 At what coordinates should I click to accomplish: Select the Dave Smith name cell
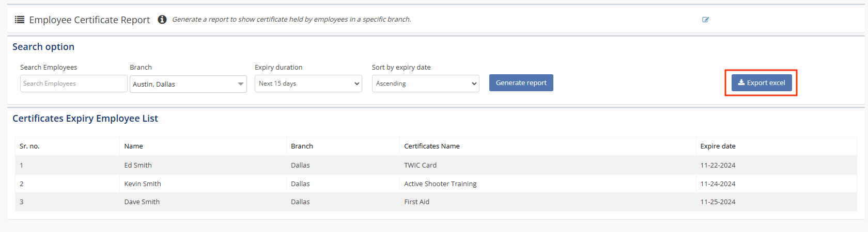coord(142,202)
